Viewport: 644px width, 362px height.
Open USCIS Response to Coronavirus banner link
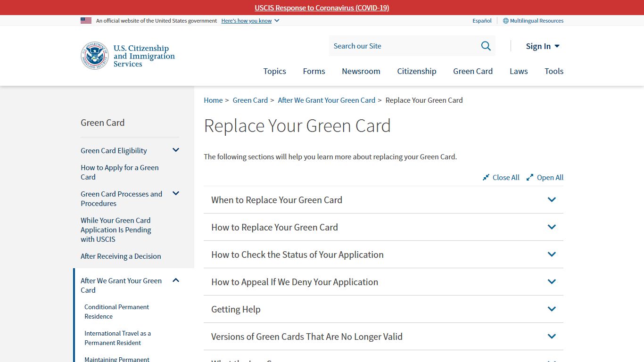pos(322,8)
